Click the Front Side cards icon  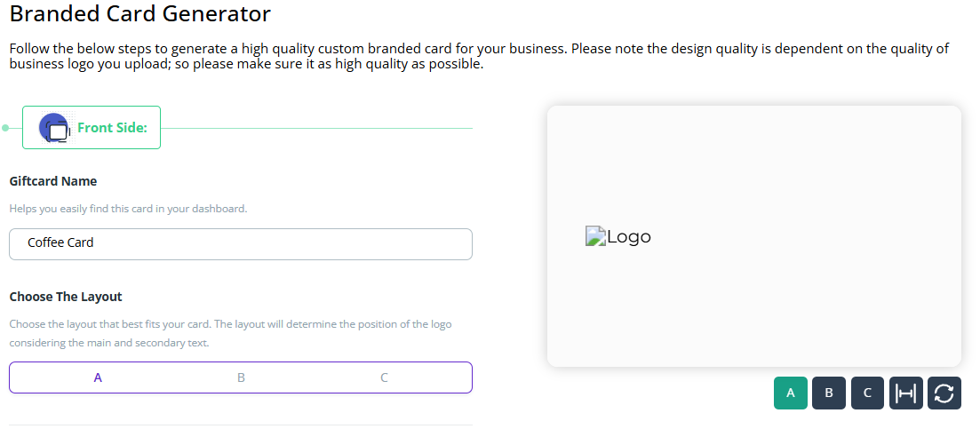(55, 129)
